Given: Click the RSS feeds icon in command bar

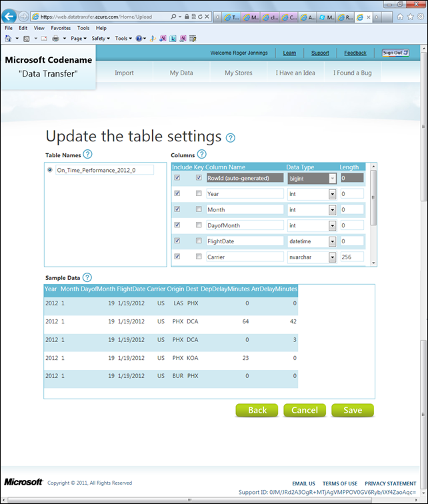Looking at the screenshot, I should [27, 39].
